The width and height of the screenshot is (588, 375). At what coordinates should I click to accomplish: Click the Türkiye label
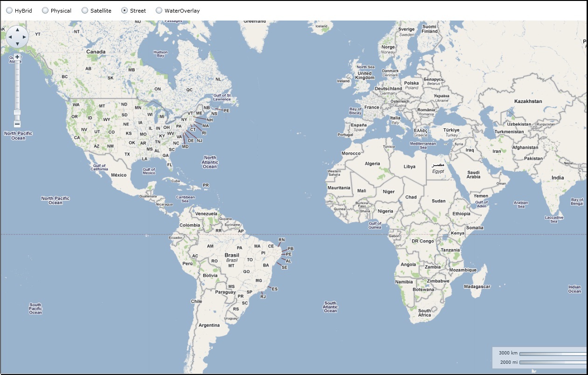(x=451, y=130)
